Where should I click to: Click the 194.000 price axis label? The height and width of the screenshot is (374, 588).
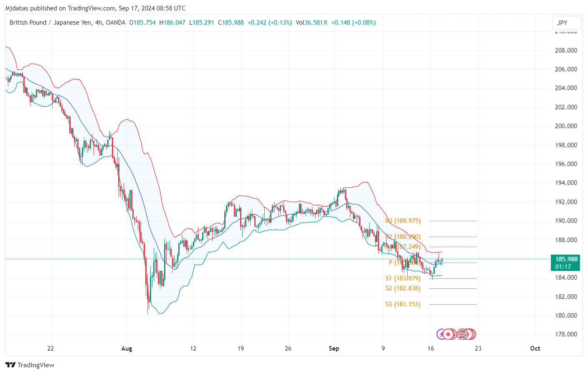tap(566, 183)
